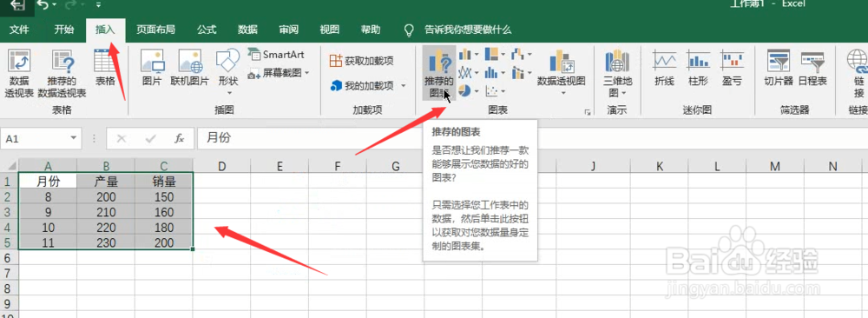Insert a Timeline (日程表)
This screenshot has width=868, height=318.
[812, 68]
